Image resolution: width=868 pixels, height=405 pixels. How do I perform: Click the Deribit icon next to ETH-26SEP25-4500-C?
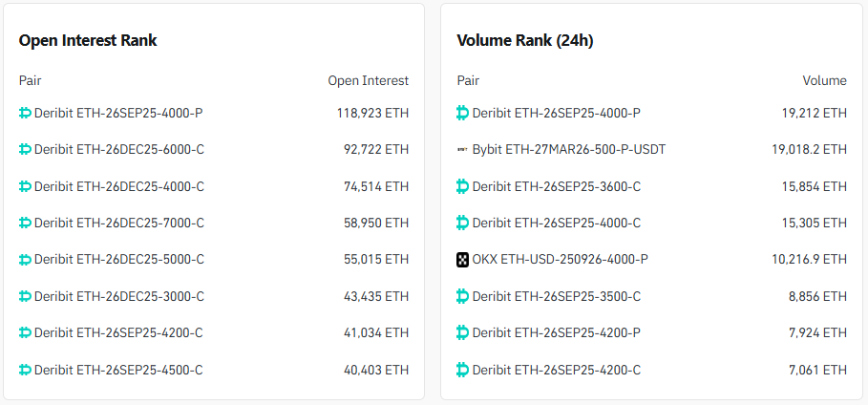coord(25,370)
